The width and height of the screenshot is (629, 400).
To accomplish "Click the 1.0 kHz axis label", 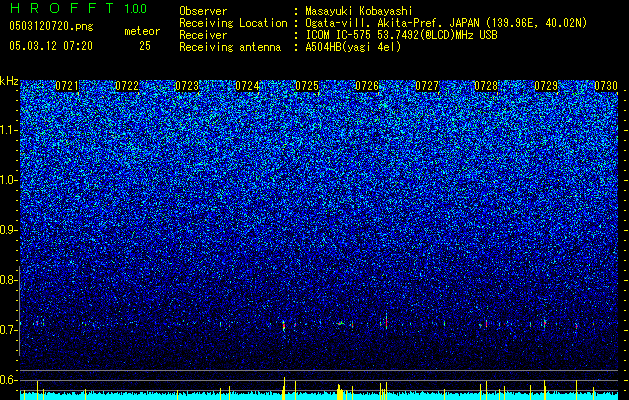I will (9, 180).
